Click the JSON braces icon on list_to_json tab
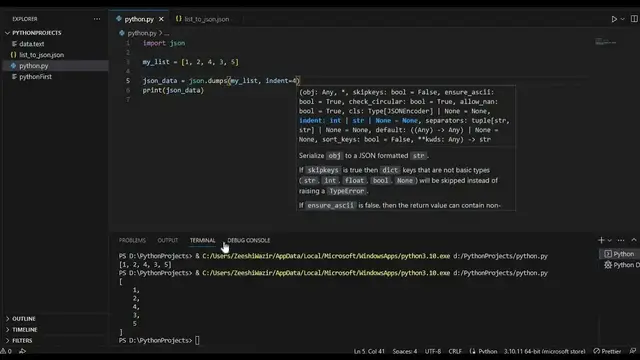Image resolution: width=640 pixels, height=360 pixels. coord(178,19)
